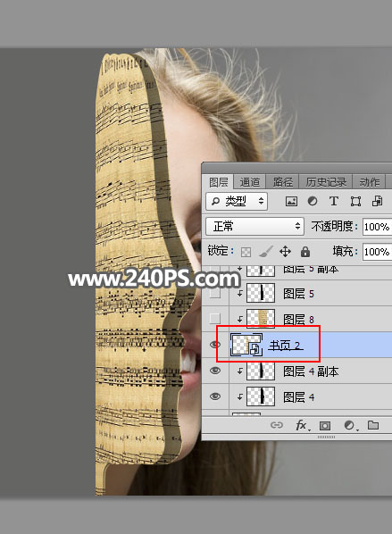
Task: Create new fill or adjustment layer
Action: point(349,425)
